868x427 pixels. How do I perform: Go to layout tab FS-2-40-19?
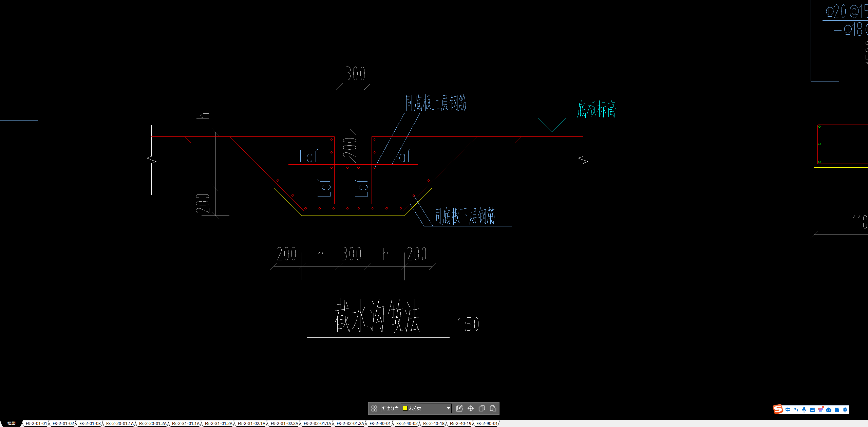pyautogui.click(x=460, y=423)
